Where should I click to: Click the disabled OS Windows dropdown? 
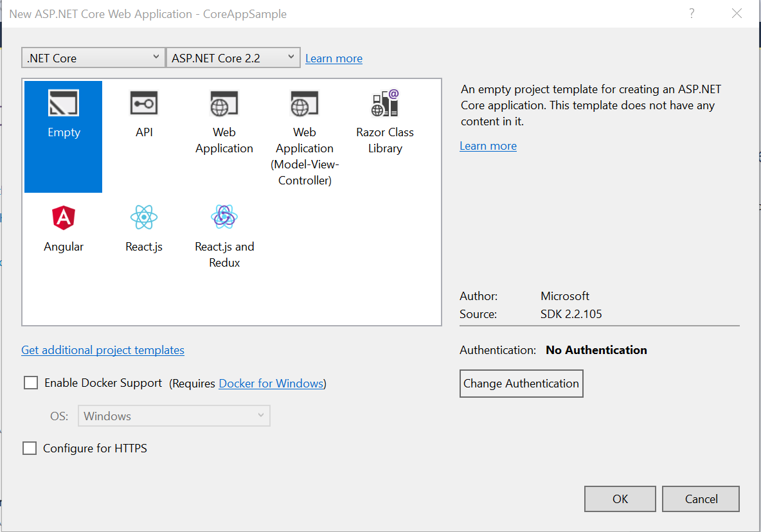(x=174, y=416)
